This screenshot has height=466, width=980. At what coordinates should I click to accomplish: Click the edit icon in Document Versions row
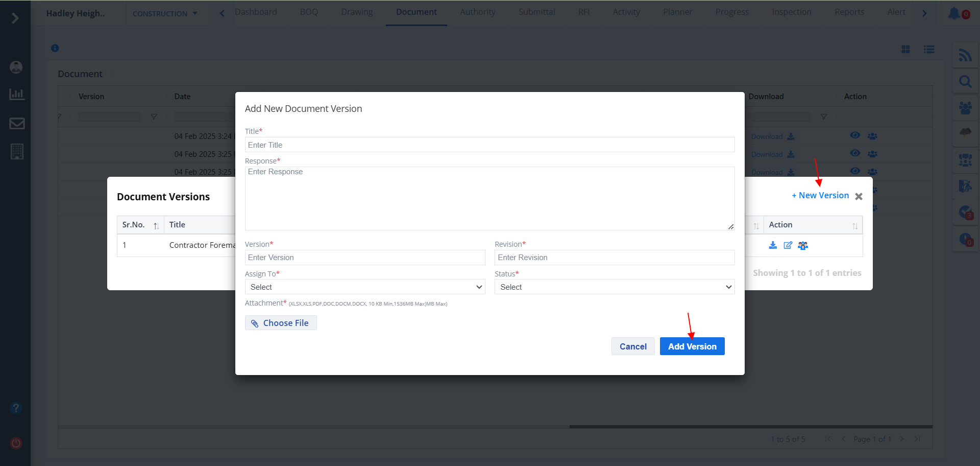[788, 245]
